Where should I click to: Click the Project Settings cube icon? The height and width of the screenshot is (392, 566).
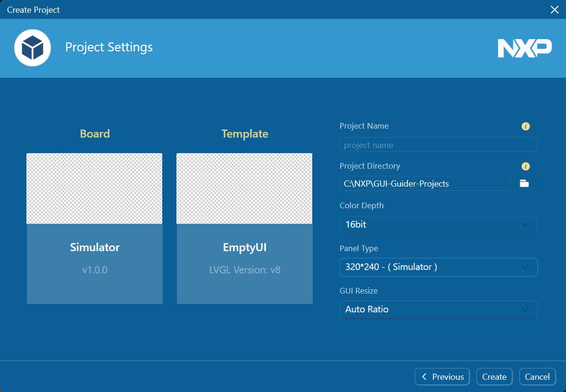[x=33, y=48]
